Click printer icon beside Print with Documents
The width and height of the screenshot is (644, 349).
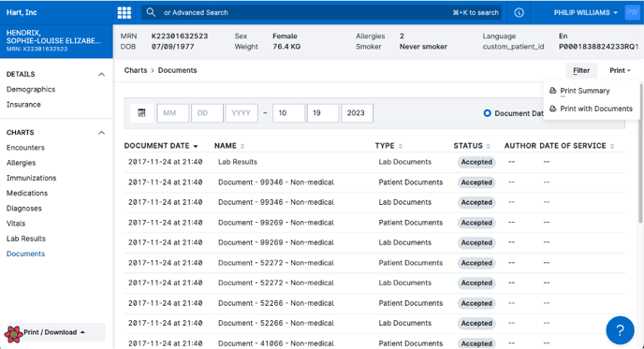coord(553,109)
